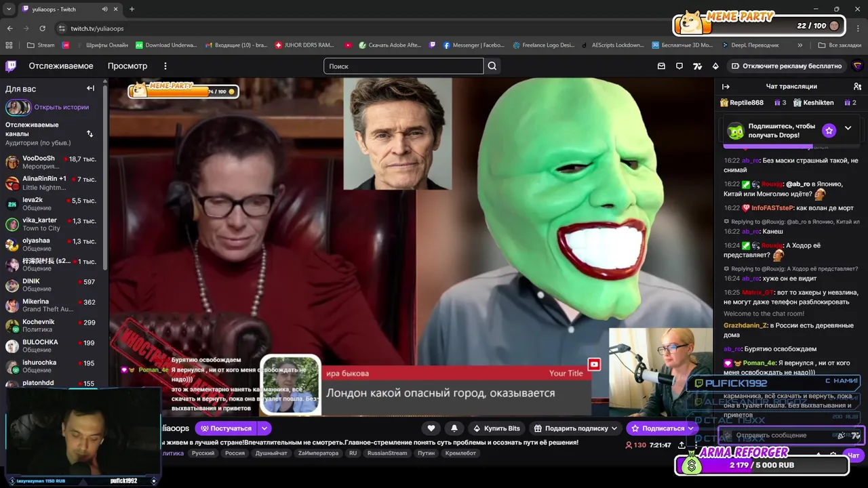
Task: Click the Постучаться button
Action: pos(226,428)
